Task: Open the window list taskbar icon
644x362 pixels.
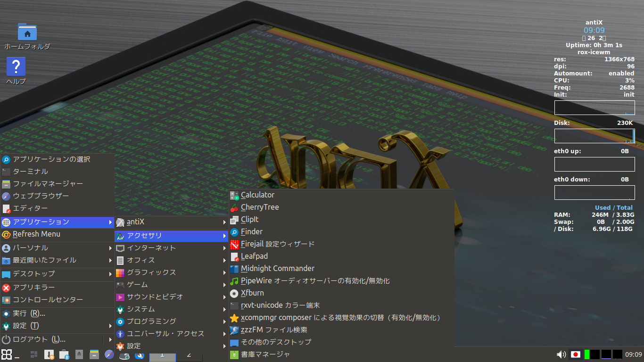Action: pos(34,354)
